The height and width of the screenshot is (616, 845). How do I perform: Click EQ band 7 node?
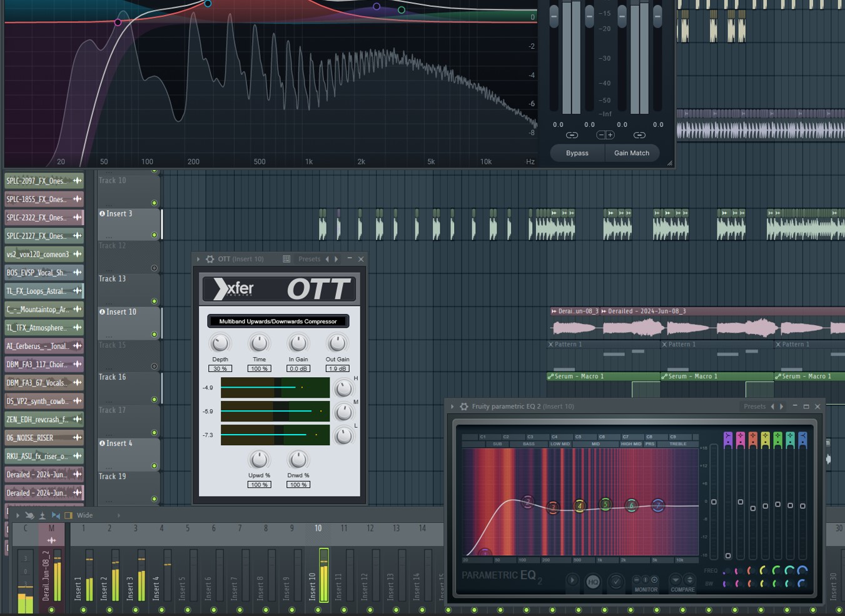click(x=658, y=505)
